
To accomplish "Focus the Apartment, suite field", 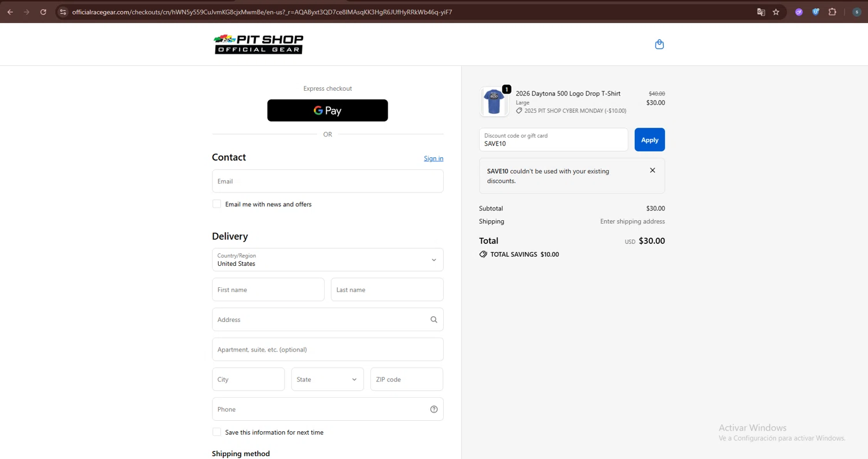I will [328, 349].
